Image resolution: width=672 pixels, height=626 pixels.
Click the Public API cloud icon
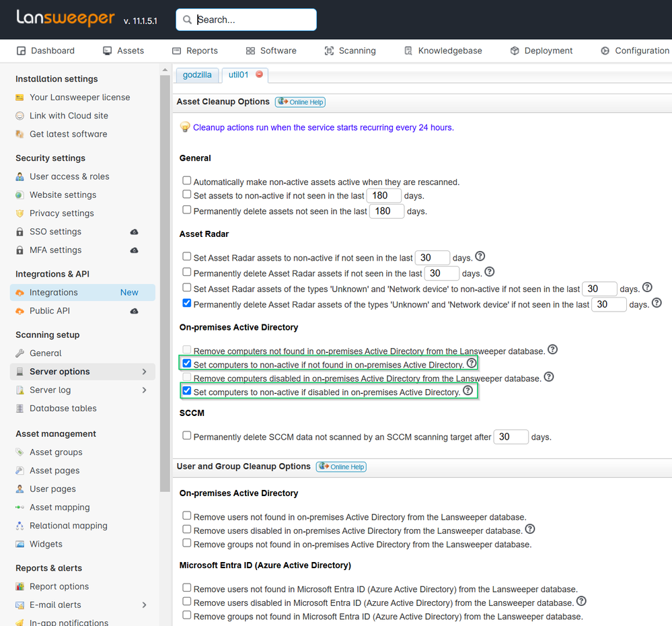click(x=134, y=311)
